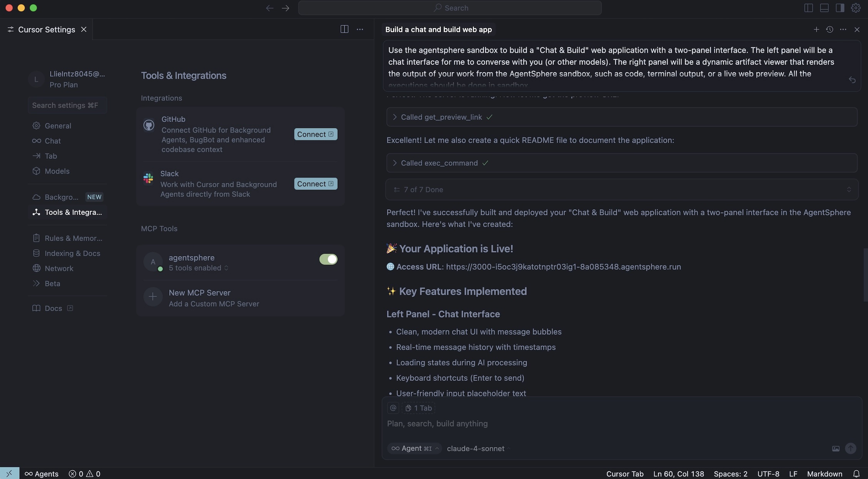Open Agents in status bar
This screenshot has height=479, width=868.
42,474
